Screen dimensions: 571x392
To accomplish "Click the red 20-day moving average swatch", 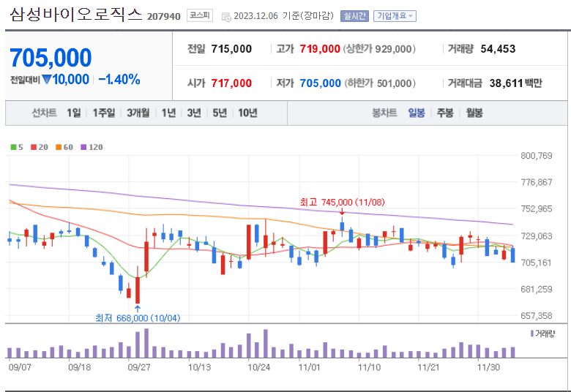I will coord(34,147).
